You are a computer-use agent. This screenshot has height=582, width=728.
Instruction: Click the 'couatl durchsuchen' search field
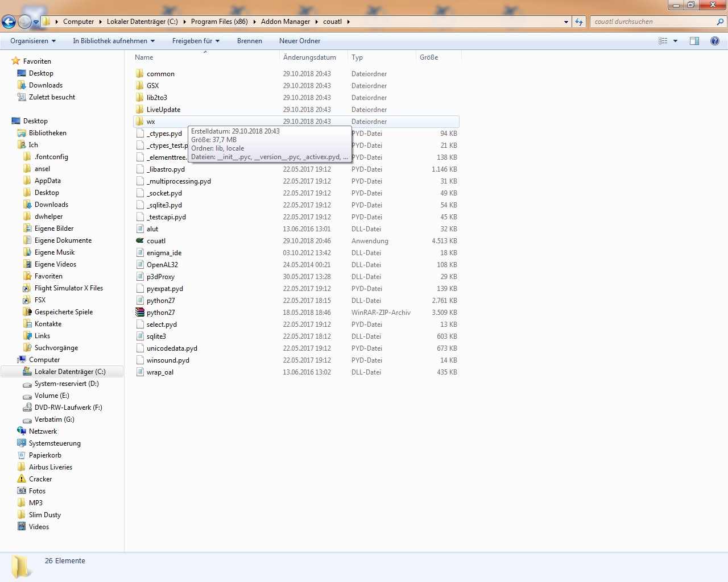[654, 22]
